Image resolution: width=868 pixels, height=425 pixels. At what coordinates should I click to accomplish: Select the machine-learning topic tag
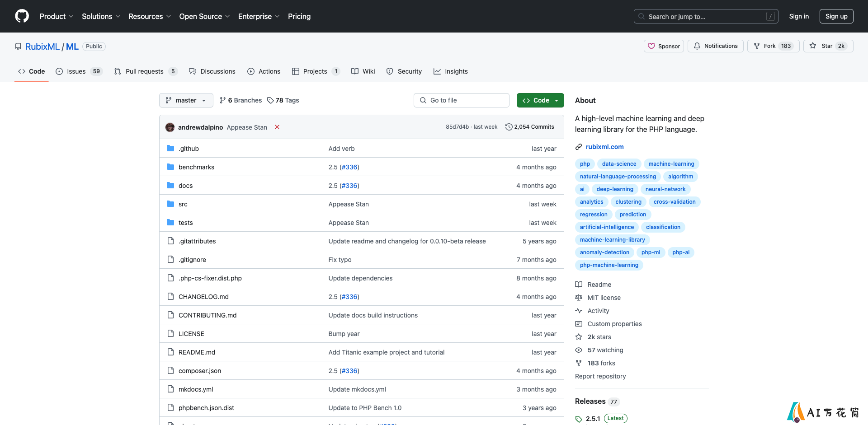click(x=671, y=164)
